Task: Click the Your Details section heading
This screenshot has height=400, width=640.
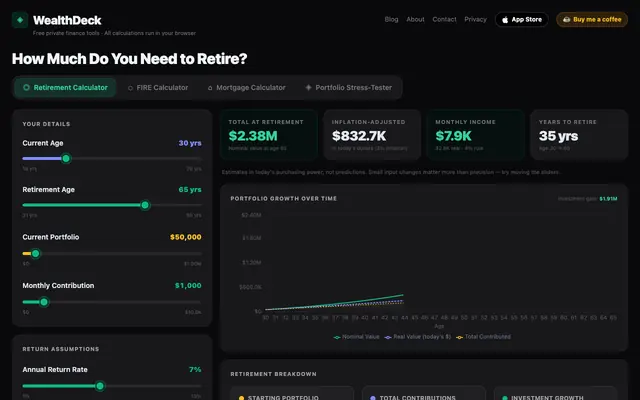Action: tap(46, 124)
